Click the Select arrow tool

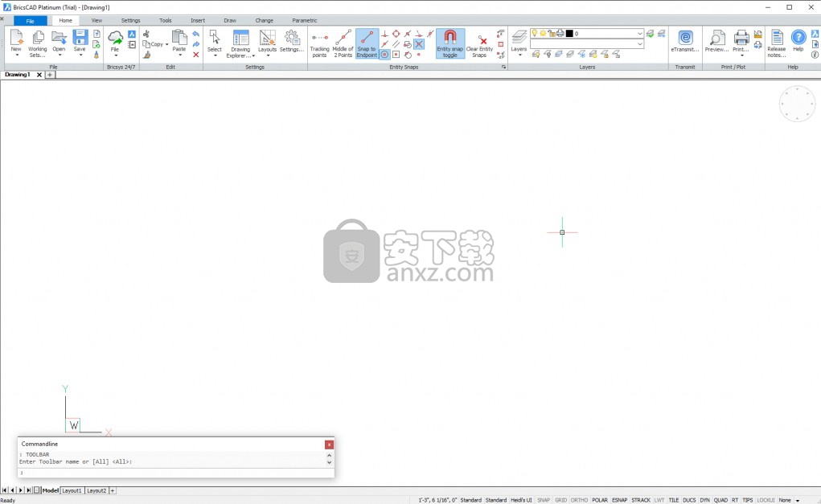pos(214,37)
